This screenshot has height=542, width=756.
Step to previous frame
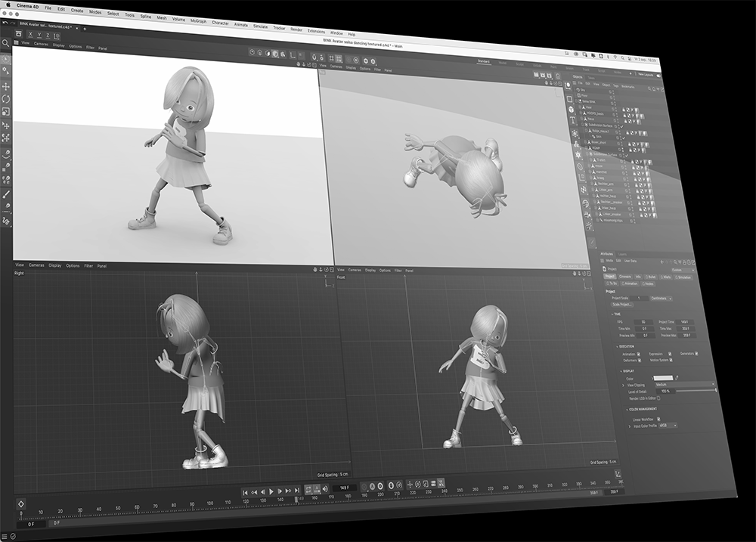(262, 492)
